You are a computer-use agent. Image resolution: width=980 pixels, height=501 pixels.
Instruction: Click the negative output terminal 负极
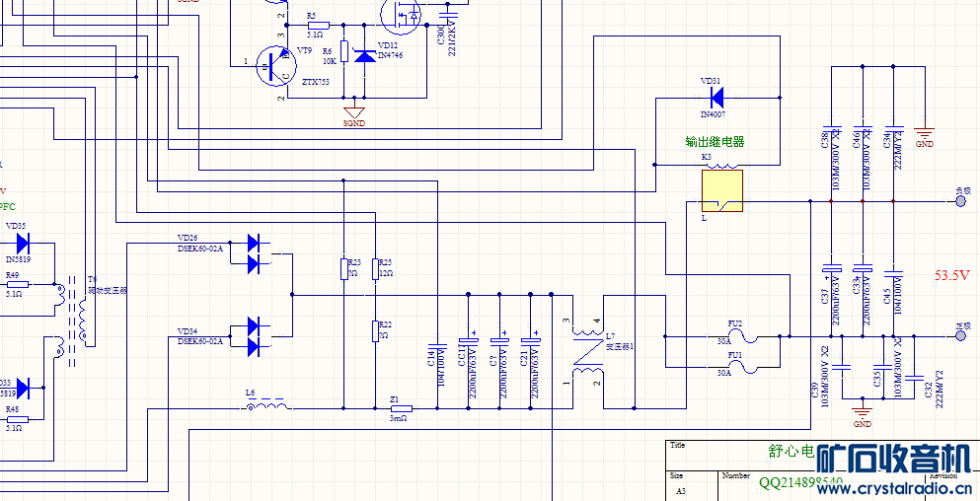961,201
